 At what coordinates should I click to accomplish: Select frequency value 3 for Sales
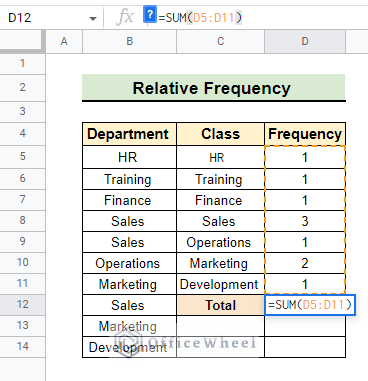(x=305, y=221)
